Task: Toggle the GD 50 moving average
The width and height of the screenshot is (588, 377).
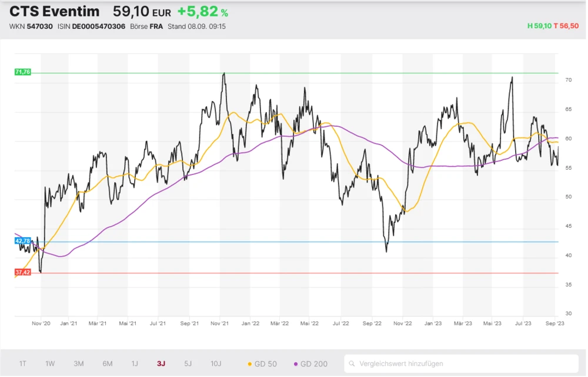Action: [262, 363]
